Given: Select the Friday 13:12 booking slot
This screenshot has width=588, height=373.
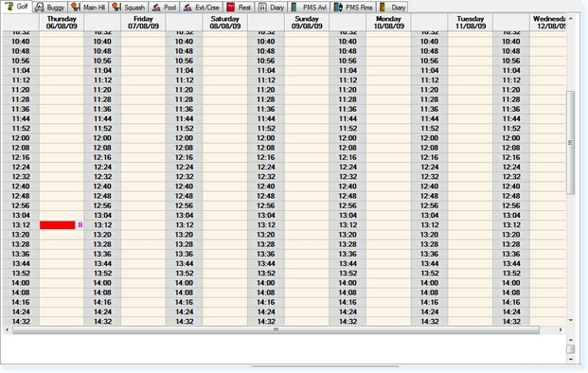Looking at the screenshot, I should click(143, 225).
